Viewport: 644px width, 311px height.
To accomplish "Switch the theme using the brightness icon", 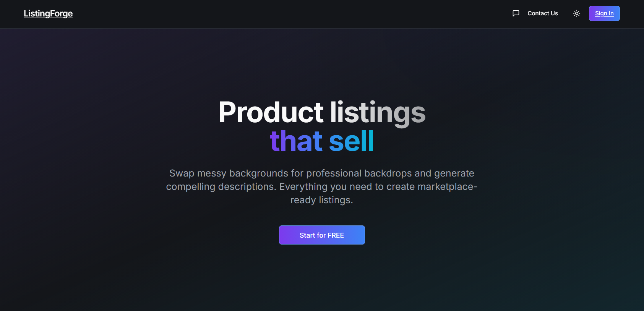I will tap(576, 13).
